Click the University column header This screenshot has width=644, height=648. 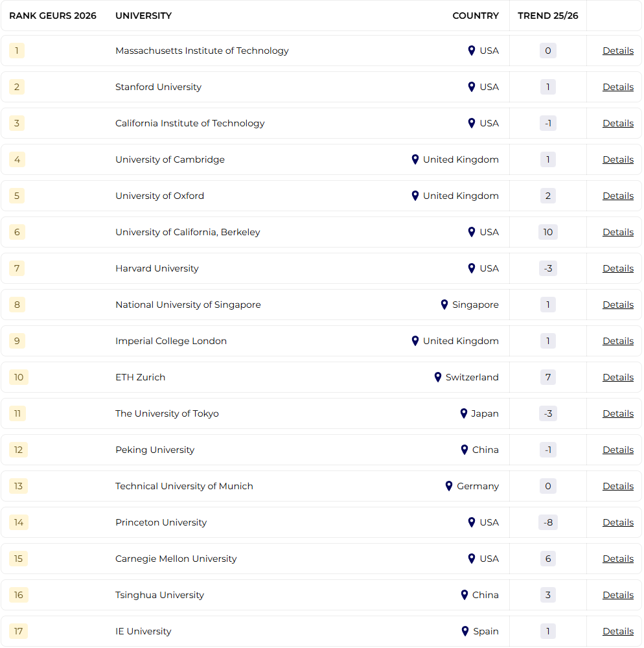tap(143, 16)
